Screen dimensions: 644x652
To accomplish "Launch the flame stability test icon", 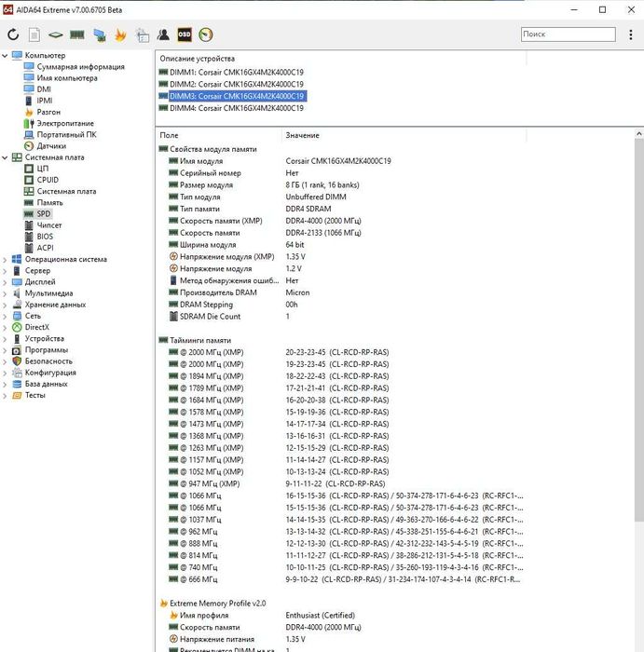I will (120, 35).
